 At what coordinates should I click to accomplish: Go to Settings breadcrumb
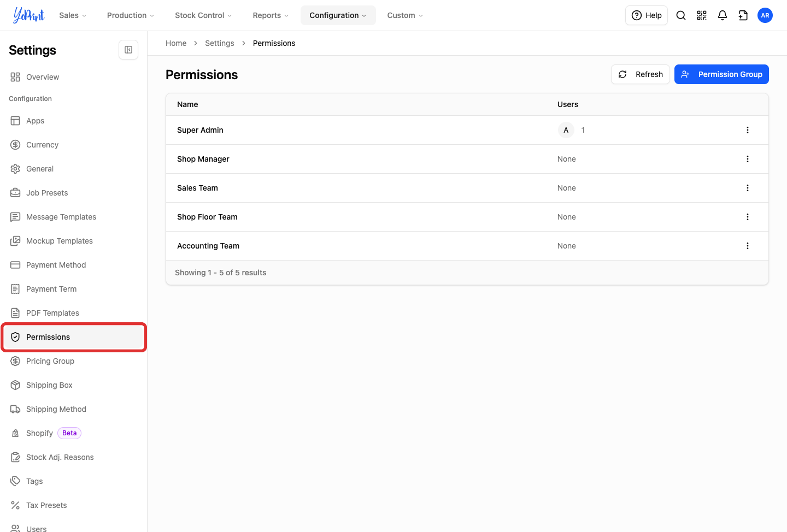tap(220, 43)
